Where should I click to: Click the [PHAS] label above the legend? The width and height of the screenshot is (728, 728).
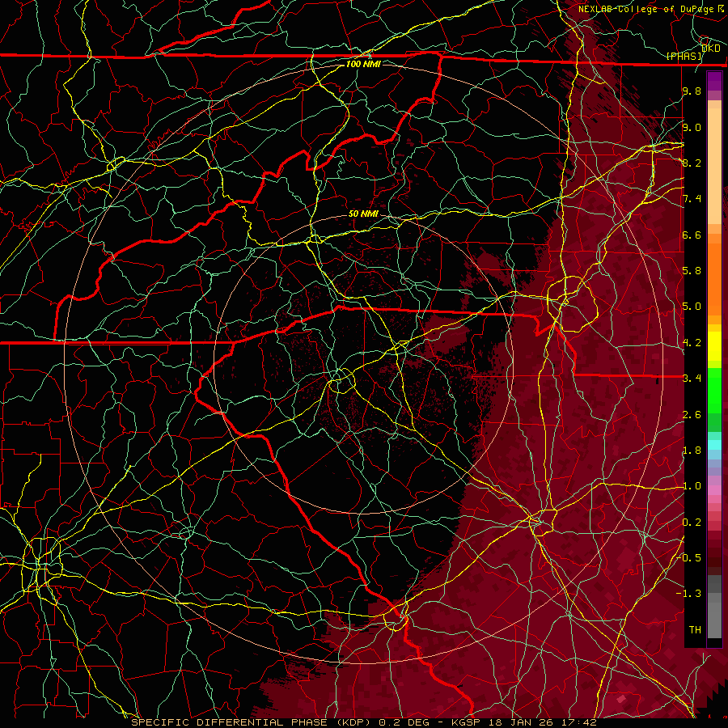(x=684, y=57)
